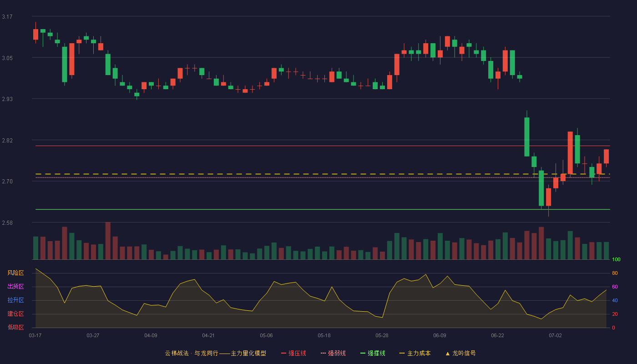Image resolution: width=637 pixels, height=364 pixels.
Task: Click the red 0 indicator scale value
Action: [x=613, y=328]
